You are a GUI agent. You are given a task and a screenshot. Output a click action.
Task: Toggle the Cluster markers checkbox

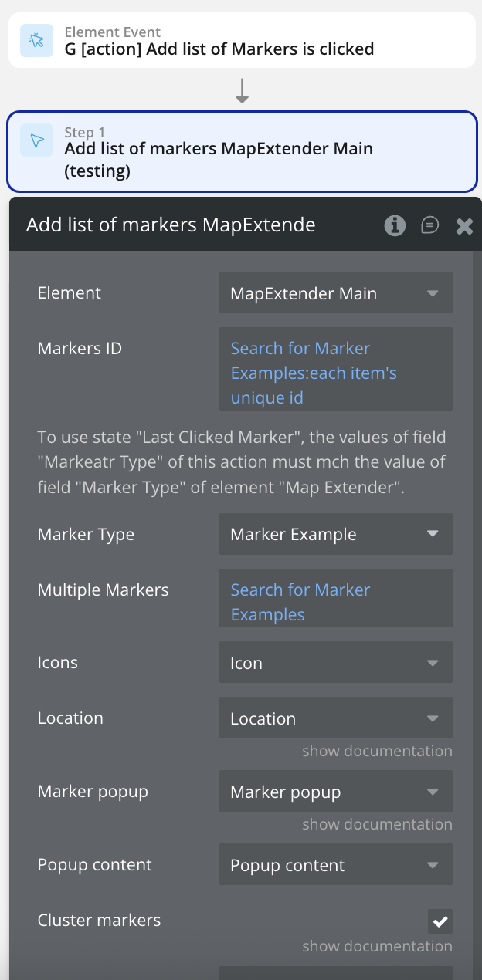440,921
